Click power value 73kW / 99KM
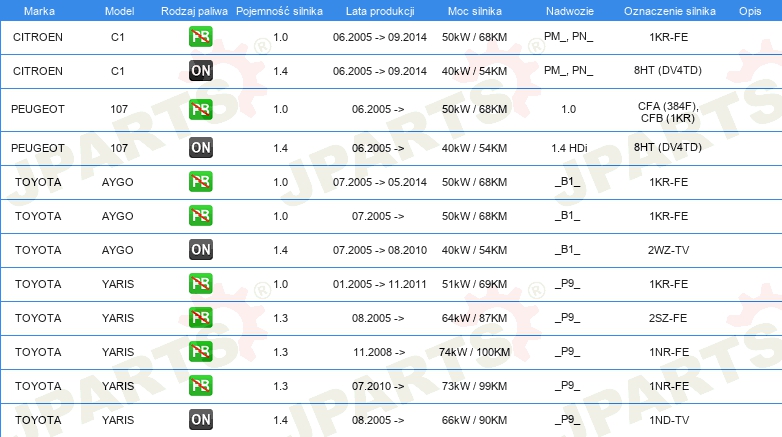The width and height of the screenshot is (782, 437). [474, 386]
